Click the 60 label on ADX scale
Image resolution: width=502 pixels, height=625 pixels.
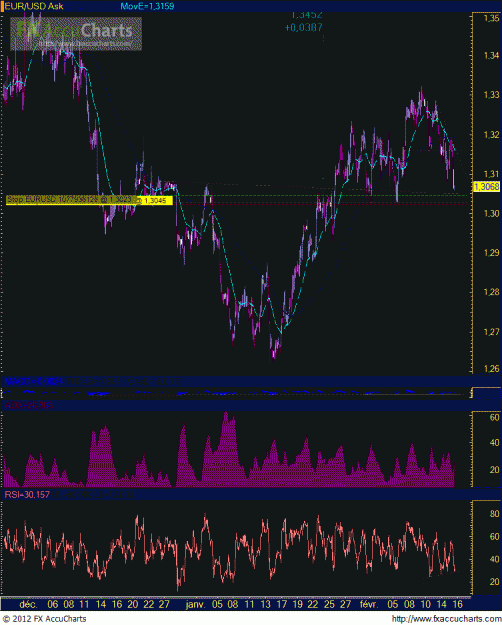click(x=494, y=417)
